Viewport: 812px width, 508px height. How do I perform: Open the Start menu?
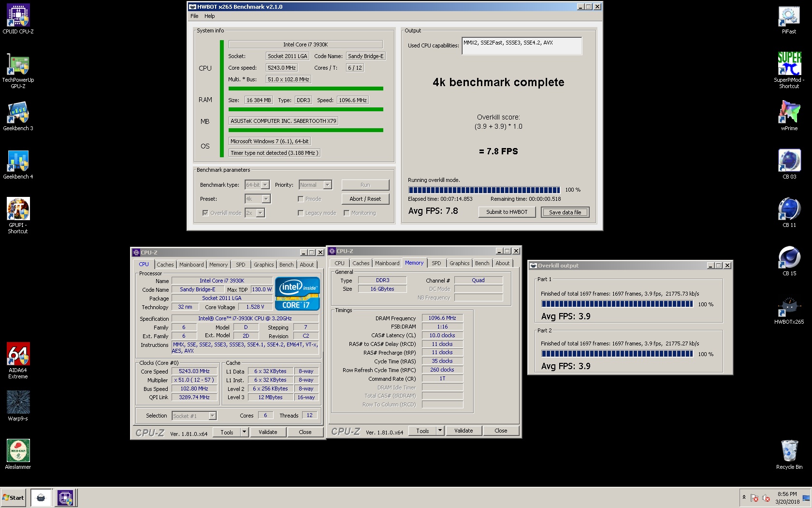pyautogui.click(x=14, y=497)
